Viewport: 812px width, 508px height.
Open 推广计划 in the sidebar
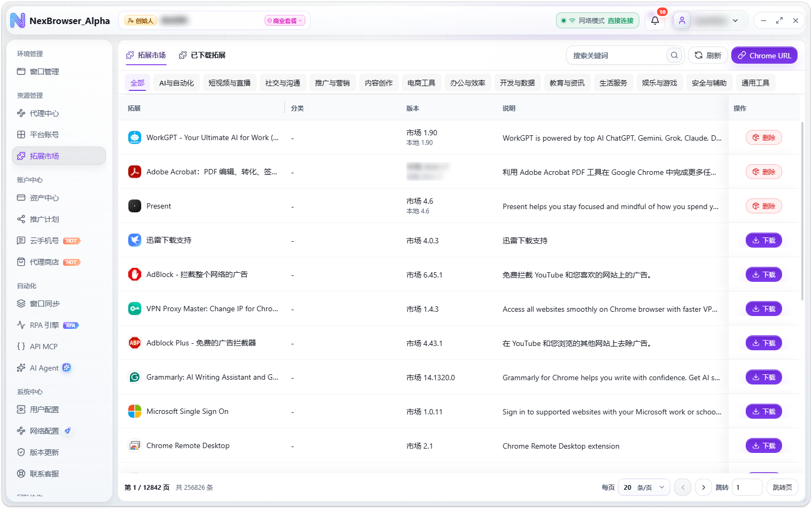[59, 219]
